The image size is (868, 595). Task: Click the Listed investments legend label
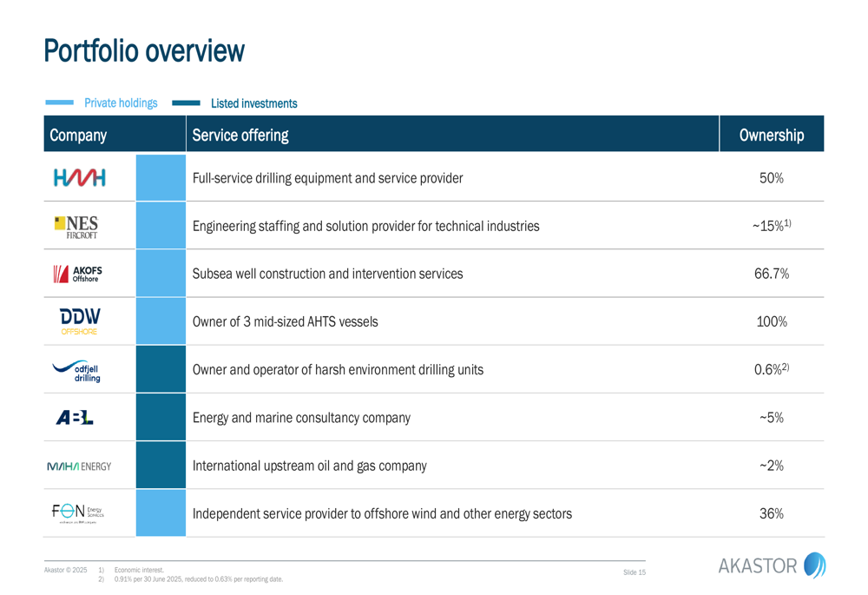[x=253, y=103]
